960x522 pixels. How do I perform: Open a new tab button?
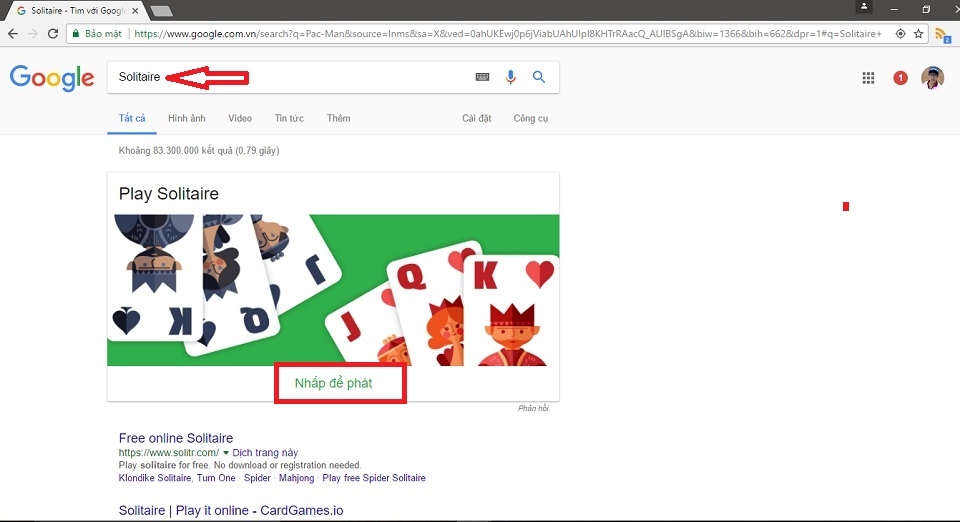click(x=161, y=10)
